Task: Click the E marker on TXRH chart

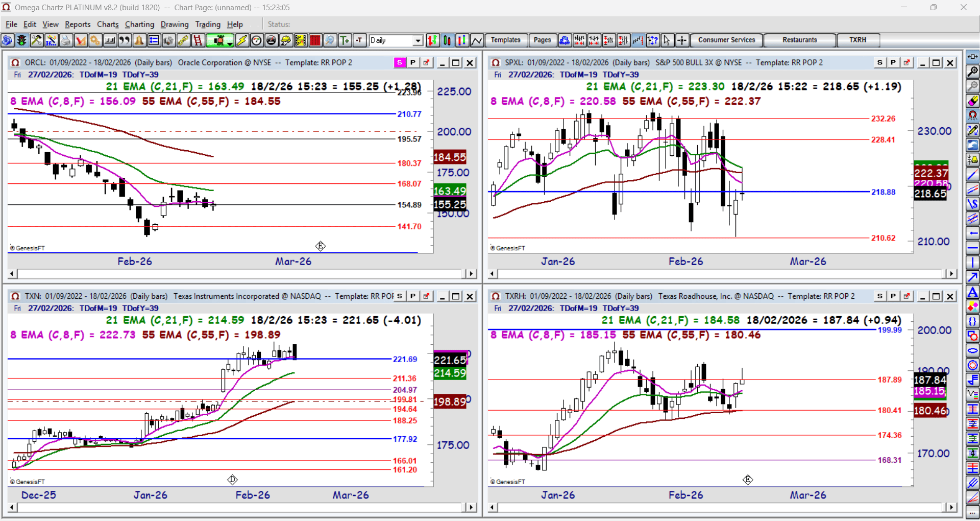Action: click(x=748, y=480)
